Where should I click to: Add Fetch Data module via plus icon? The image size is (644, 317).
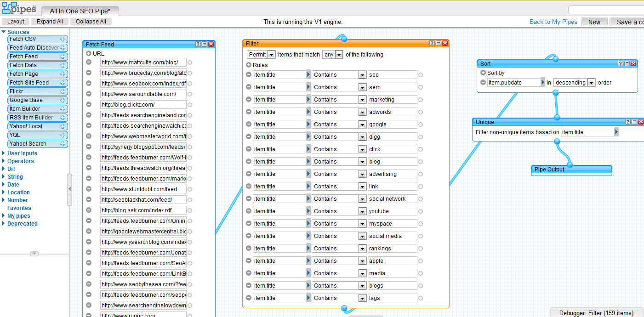(x=63, y=65)
